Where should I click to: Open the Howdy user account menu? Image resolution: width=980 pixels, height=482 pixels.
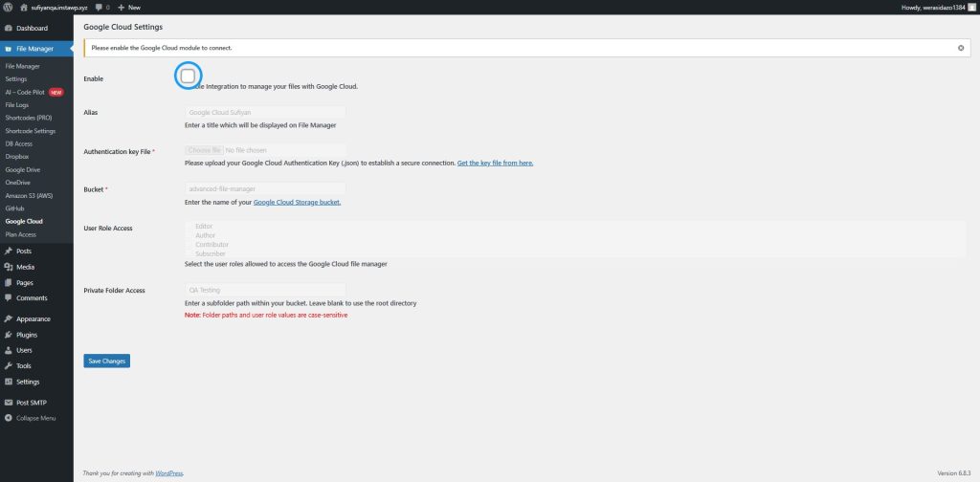point(936,7)
